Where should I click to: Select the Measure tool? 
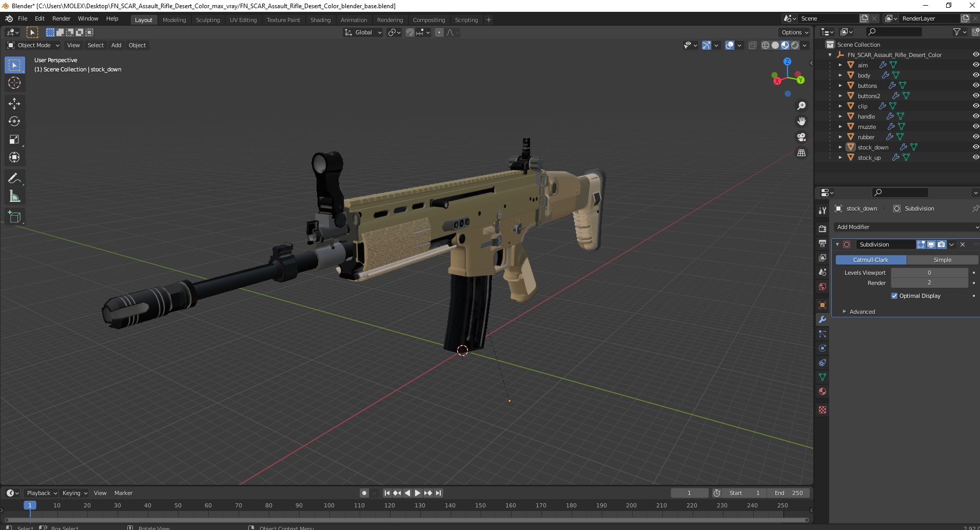tap(14, 196)
